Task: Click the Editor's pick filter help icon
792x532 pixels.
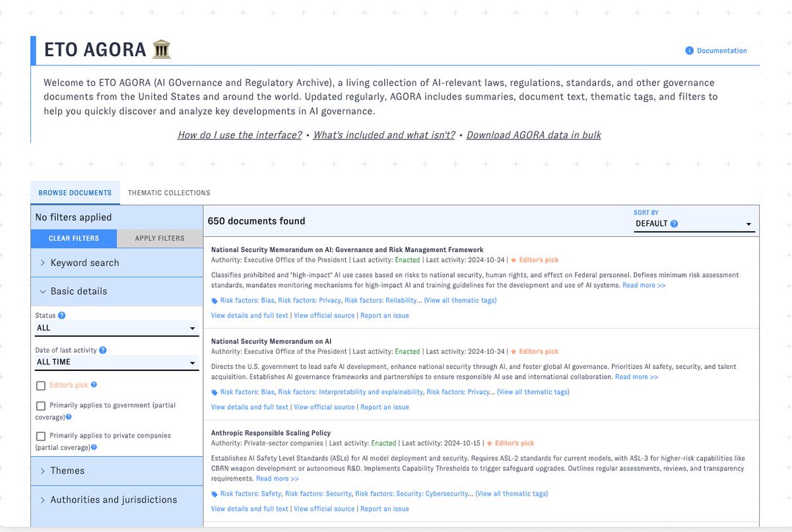Action: coord(94,385)
